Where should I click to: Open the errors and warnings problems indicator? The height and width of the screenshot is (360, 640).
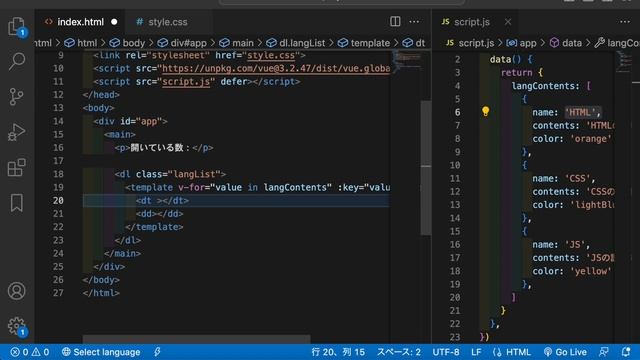[29, 352]
